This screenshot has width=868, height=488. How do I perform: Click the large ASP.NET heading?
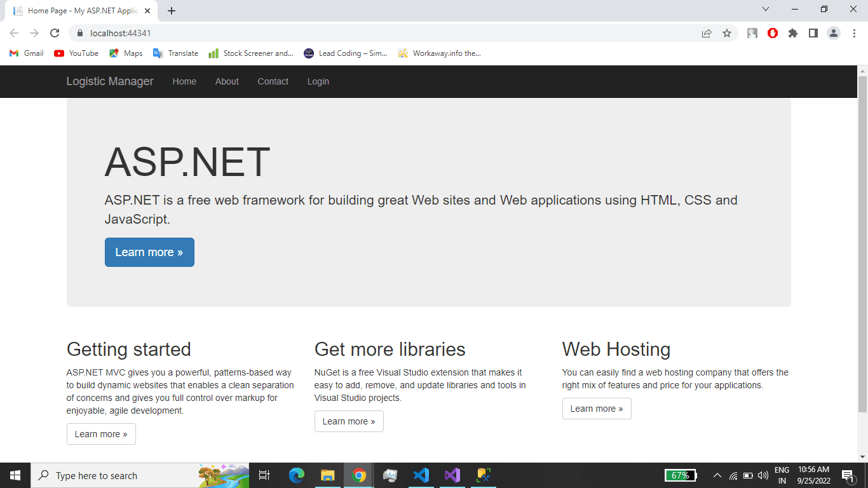(x=187, y=161)
